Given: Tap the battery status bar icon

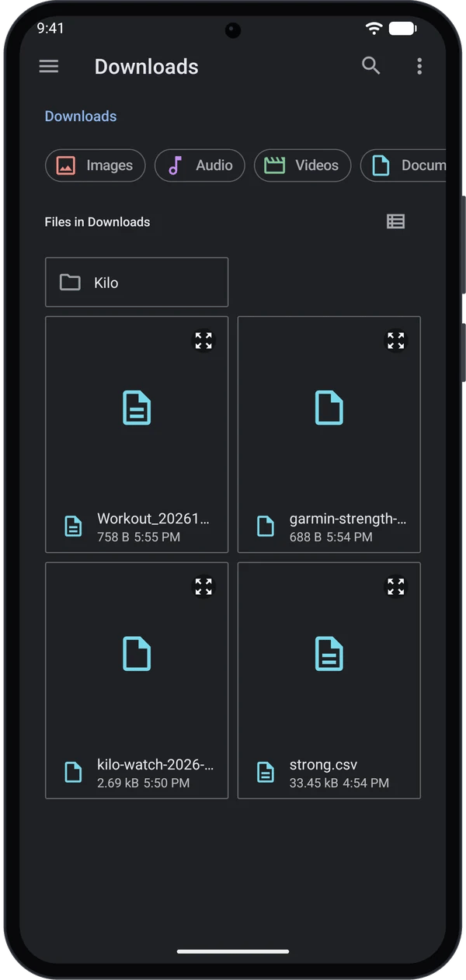Looking at the screenshot, I should [x=402, y=29].
